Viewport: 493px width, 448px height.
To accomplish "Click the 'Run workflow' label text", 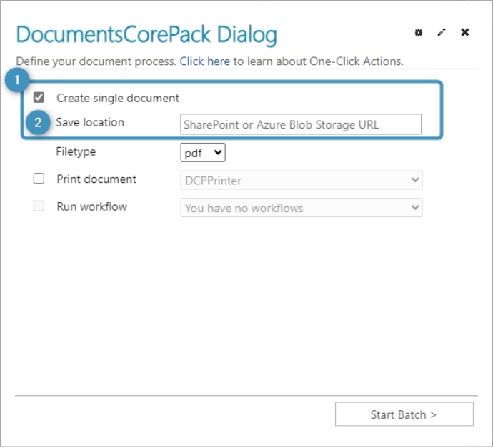I will pos(91,207).
